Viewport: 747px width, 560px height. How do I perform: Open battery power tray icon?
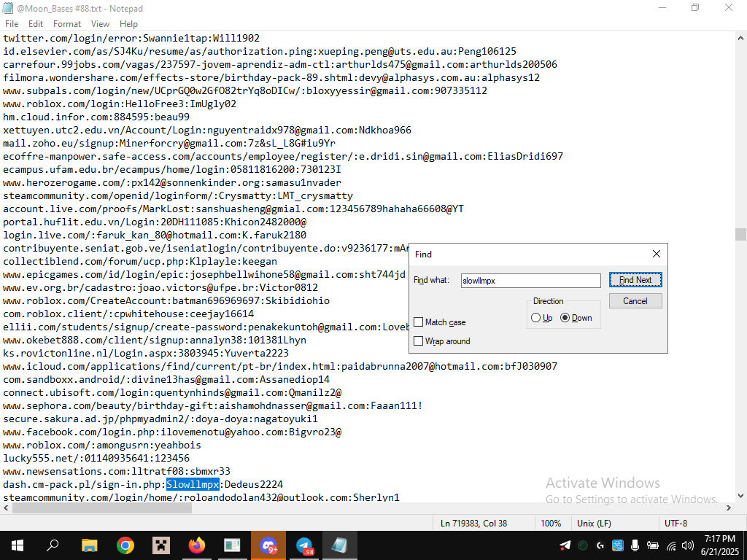(x=652, y=545)
